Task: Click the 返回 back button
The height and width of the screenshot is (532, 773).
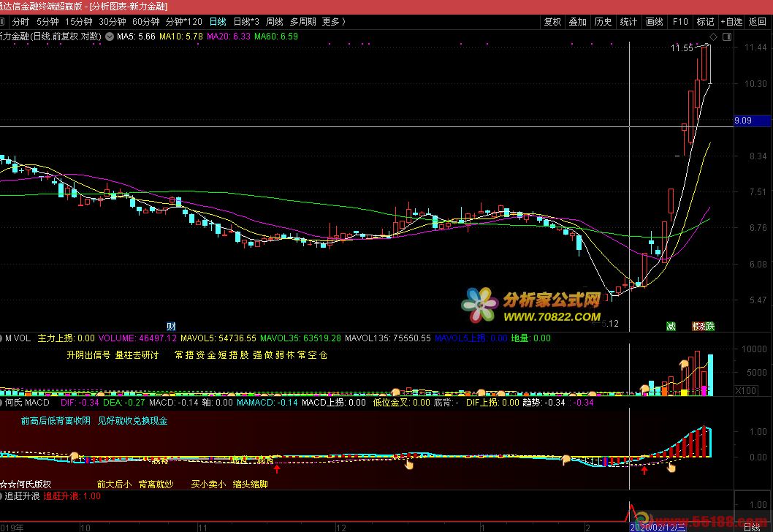Action: click(757, 22)
